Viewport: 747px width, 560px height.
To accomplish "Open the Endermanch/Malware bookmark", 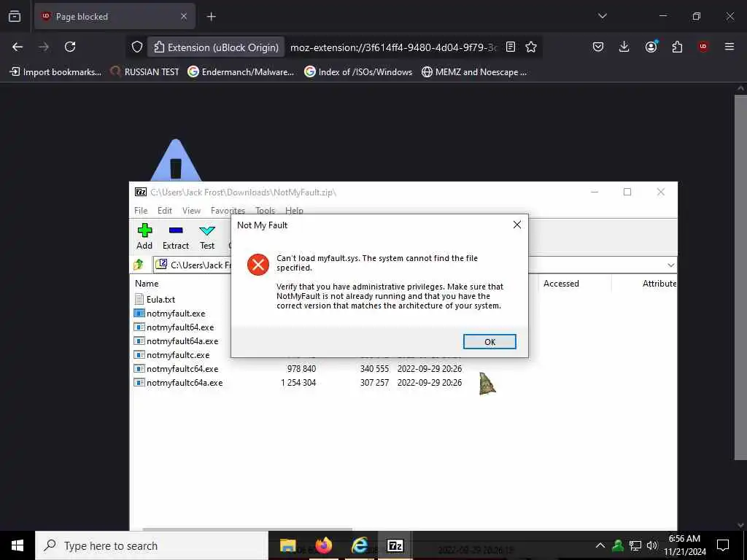I will (x=241, y=72).
